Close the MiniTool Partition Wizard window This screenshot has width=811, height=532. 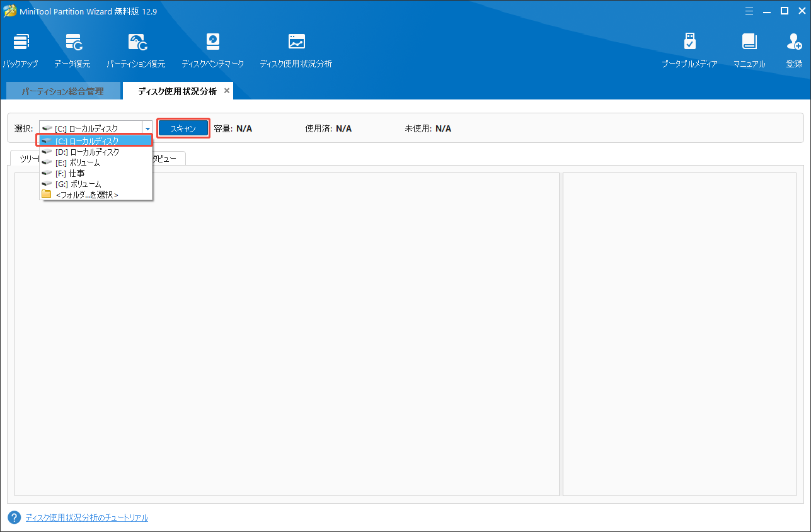pyautogui.click(x=801, y=11)
